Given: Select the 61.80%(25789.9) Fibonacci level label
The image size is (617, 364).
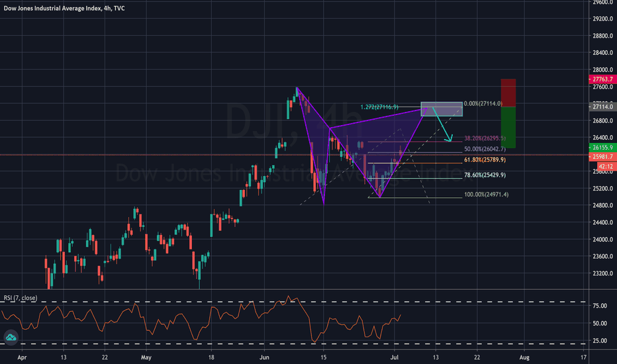Looking at the screenshot, I should [x=485, y=159].
